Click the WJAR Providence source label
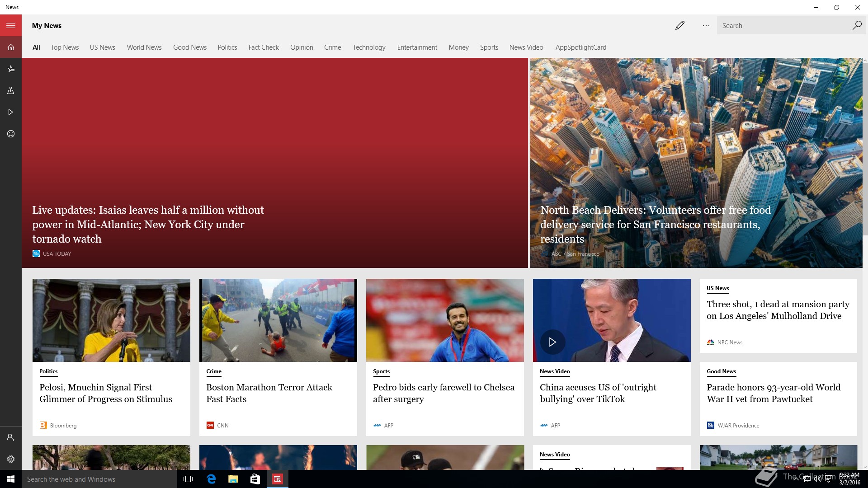Screen dimensions: 868x488 (x=738, y=426)
